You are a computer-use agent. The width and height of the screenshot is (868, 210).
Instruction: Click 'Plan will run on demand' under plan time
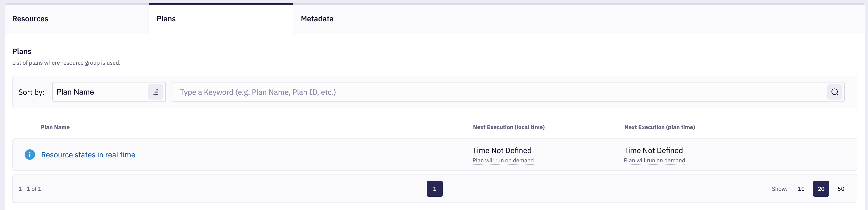[x=654, y=160]
